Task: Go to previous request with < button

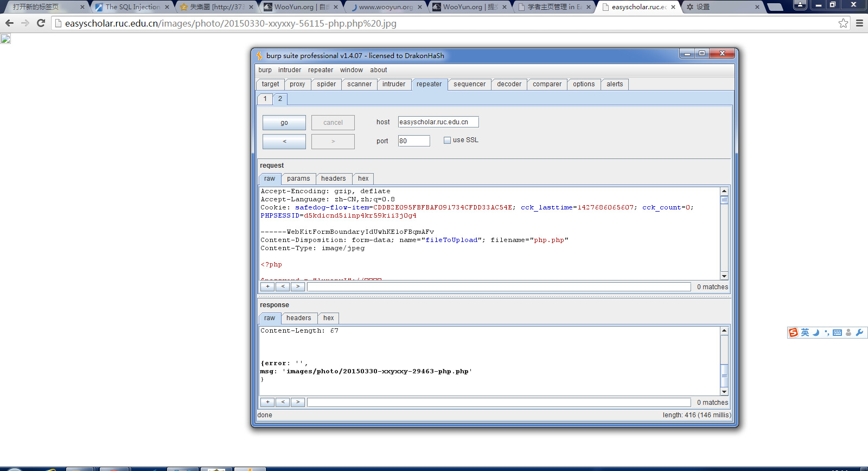Action: [x=284, y=142]
